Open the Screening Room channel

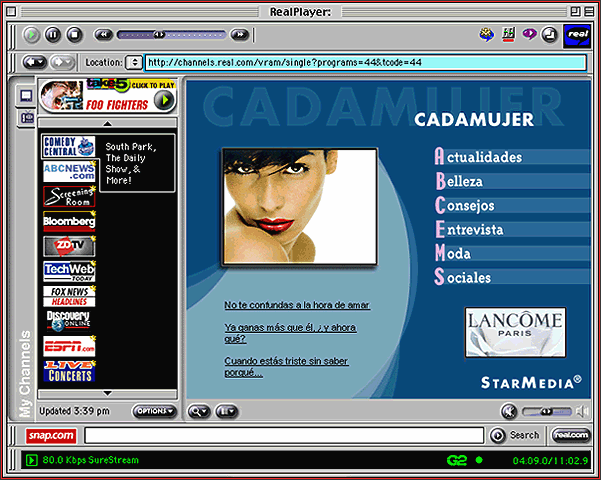click(x=69, y=196)
